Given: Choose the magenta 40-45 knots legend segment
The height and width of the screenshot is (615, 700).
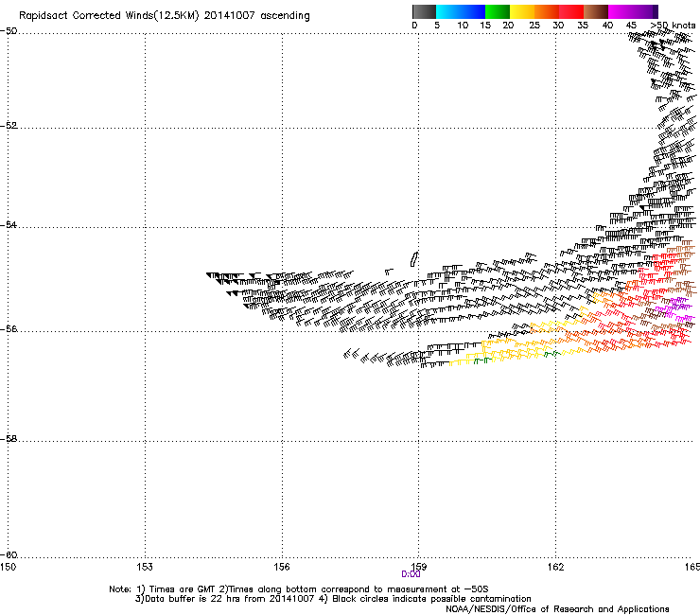Looking at the screenshot, I should click(621, 11).
